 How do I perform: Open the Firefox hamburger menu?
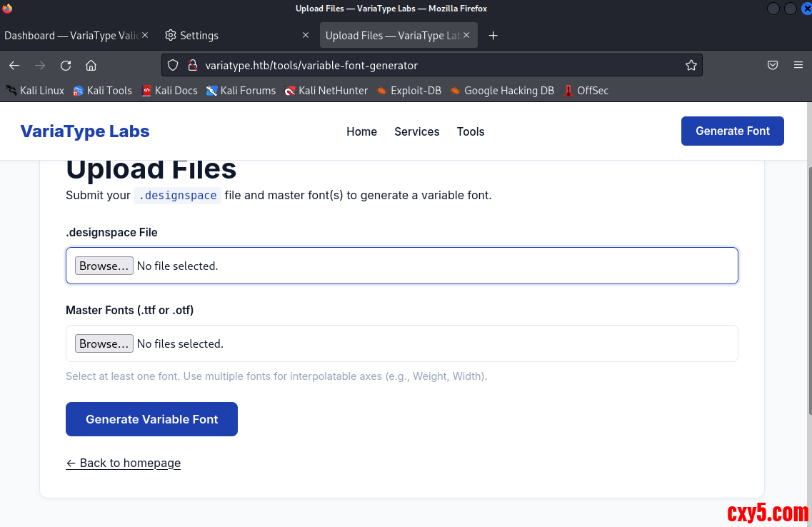click(x=798, y=65)
